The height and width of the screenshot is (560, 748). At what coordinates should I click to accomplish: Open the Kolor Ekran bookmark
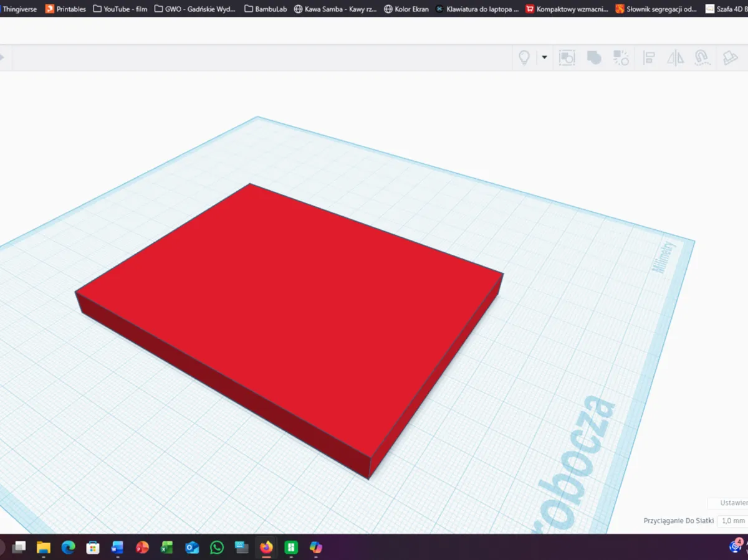(x=406, y=9)
